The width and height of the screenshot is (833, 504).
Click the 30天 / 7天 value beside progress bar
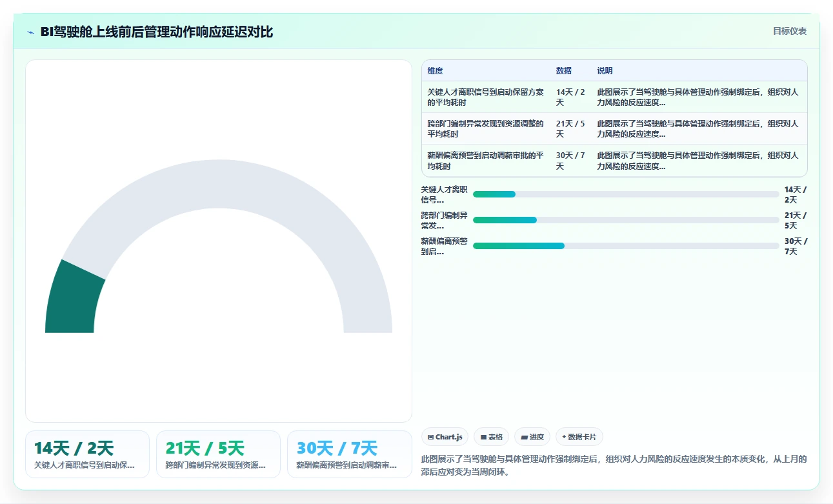click(796, 246)
